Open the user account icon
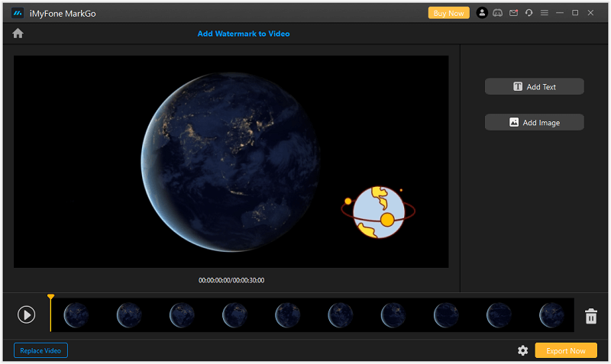 (x=482, y=13)
